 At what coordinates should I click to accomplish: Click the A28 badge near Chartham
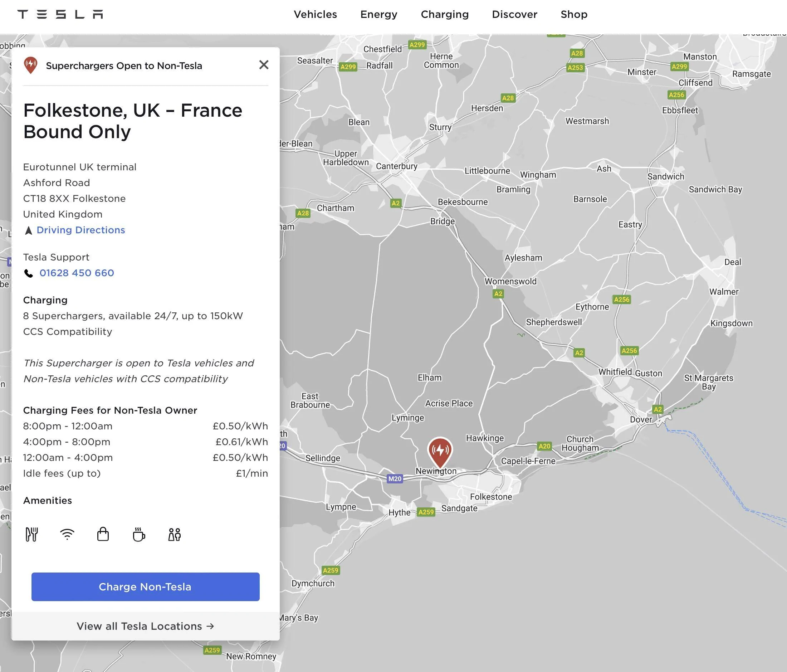click(303, 213)
